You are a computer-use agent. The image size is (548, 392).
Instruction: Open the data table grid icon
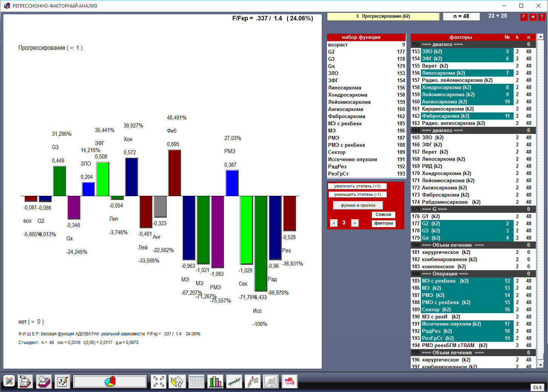point(196,381)
